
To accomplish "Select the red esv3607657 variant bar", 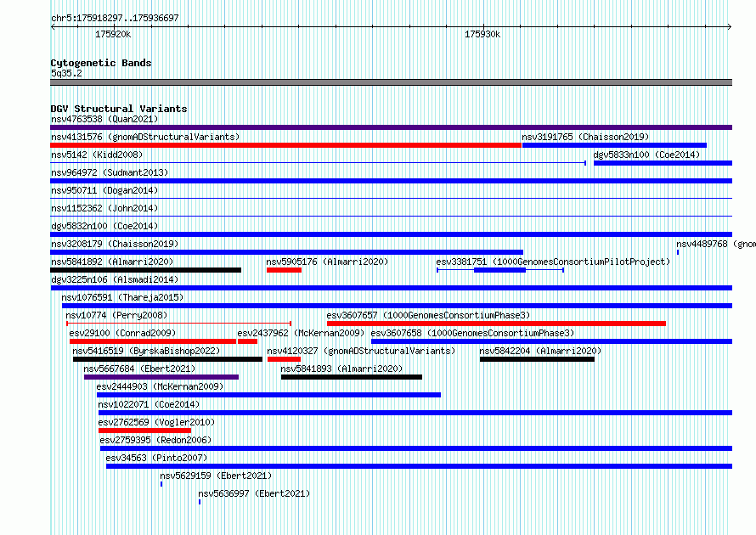I will pyautogui.click(x=497, y=324).
